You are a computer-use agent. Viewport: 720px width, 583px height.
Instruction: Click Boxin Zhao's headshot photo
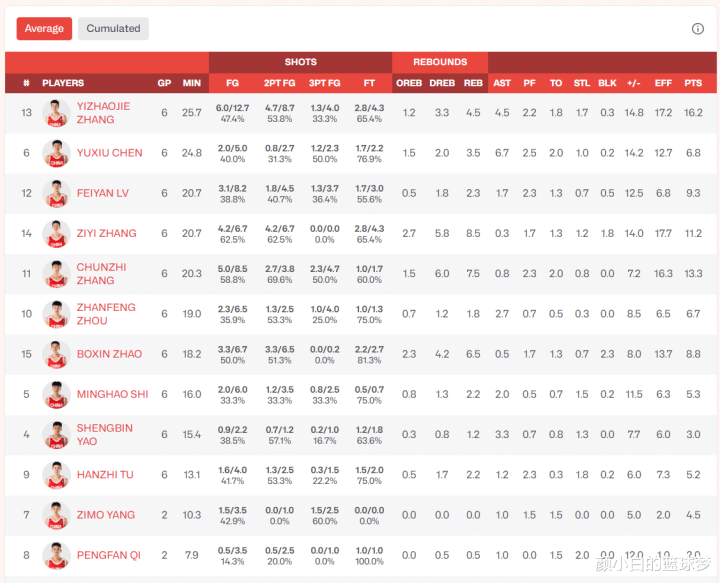coord(56,354)
